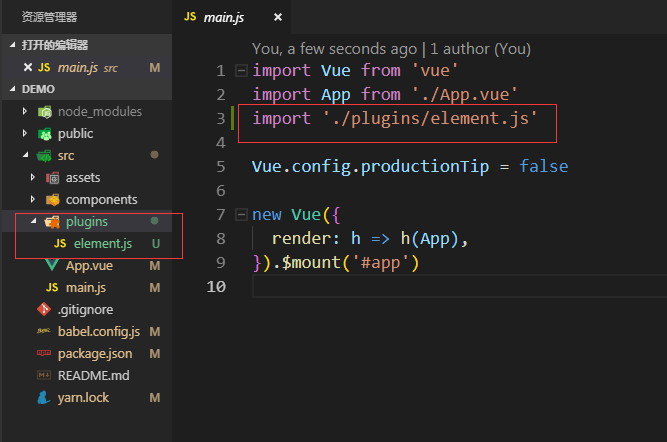Collapse the DEMO project section

[12, 89]
